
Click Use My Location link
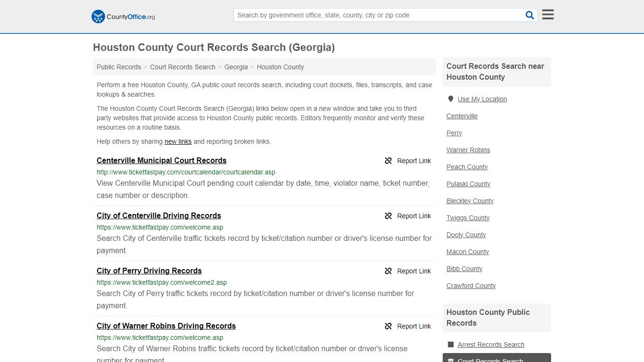click(482, 99)
